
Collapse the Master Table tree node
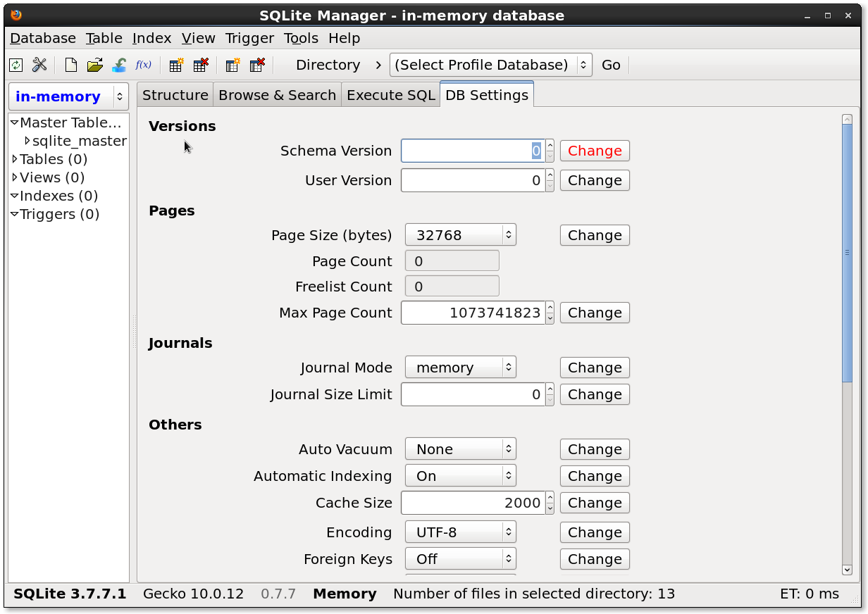(x=14, y=123)
